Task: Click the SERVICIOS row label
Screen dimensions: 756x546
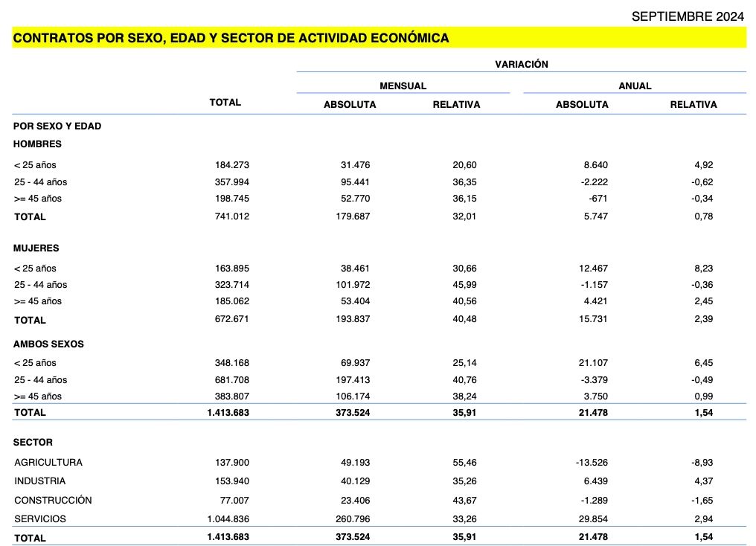Action: click(x=40, y=519)
